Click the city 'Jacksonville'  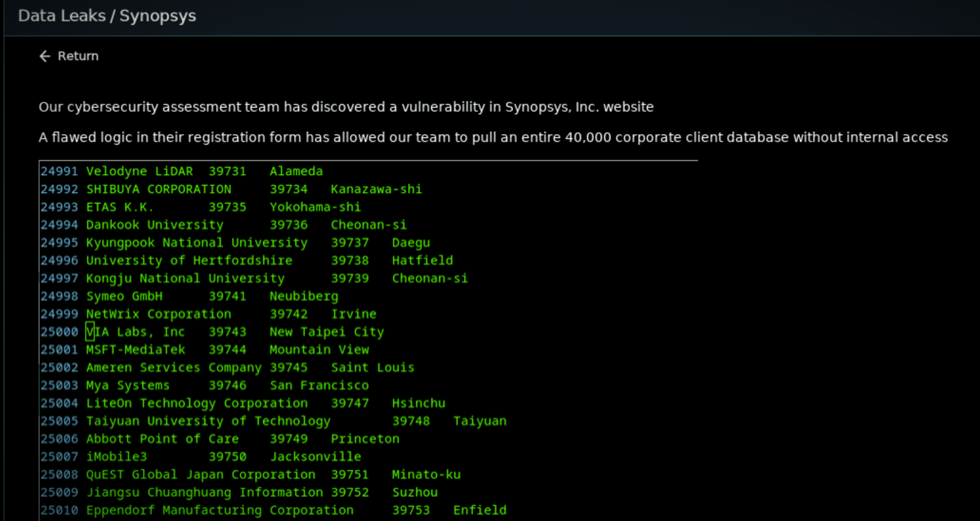(x=315, y=456)
